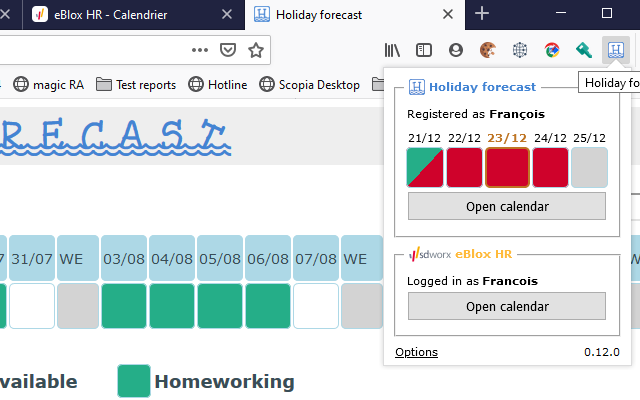Close the eBlox HR - Calendrier tab
640x400 pixels.
(x=227, y=15)
